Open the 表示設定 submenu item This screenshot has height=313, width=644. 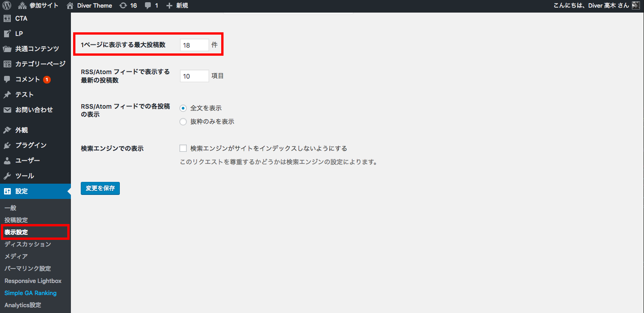coord(16,232)
